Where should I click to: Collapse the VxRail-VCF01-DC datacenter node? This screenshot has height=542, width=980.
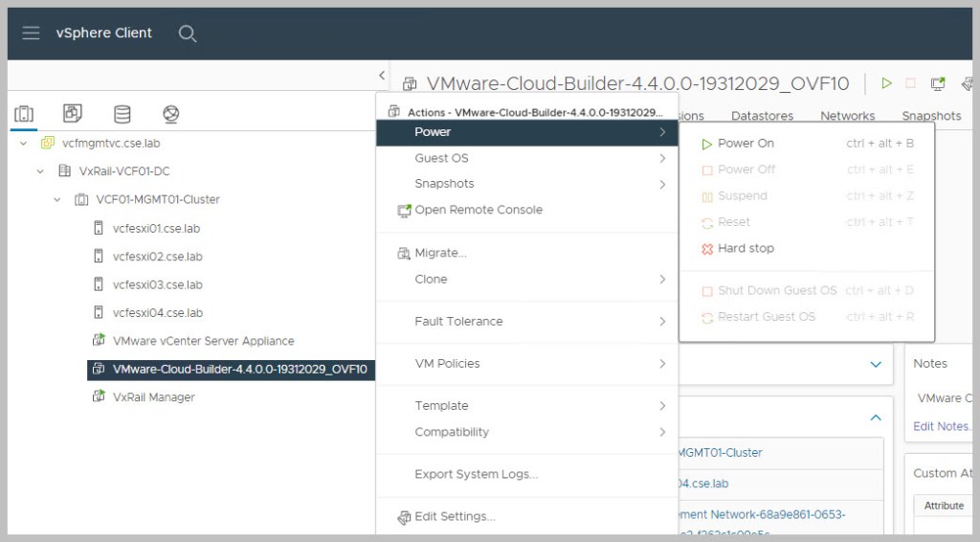point(40,171)
